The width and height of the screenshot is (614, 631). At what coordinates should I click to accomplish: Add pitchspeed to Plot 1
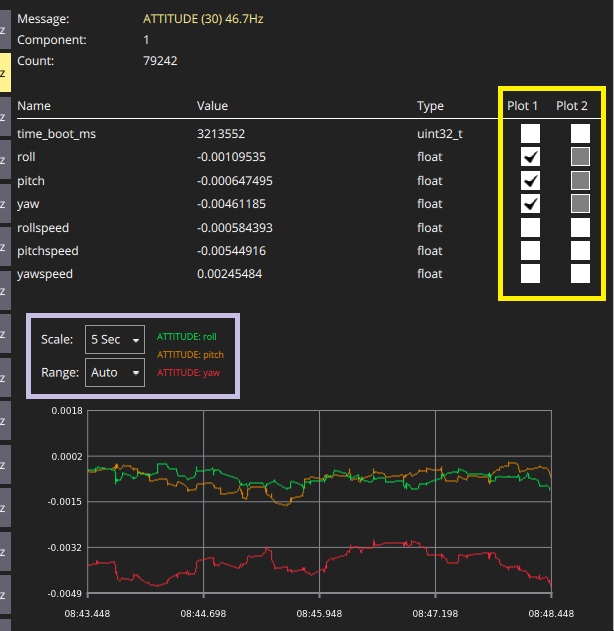point(531,250)
